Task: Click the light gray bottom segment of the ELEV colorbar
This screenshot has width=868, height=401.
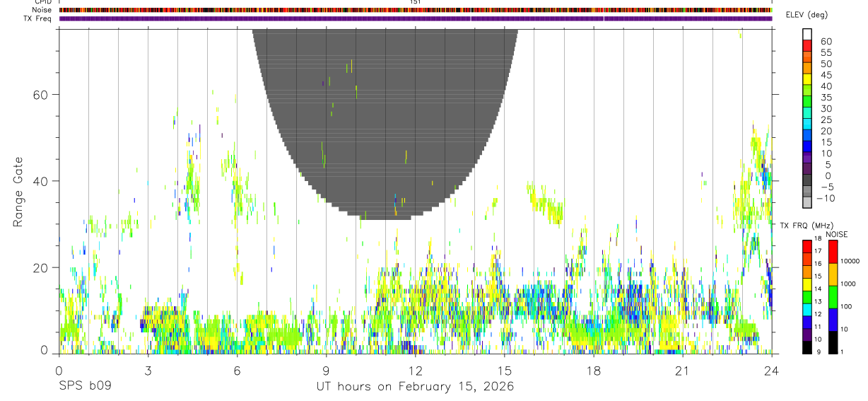Action: [807, 202]
